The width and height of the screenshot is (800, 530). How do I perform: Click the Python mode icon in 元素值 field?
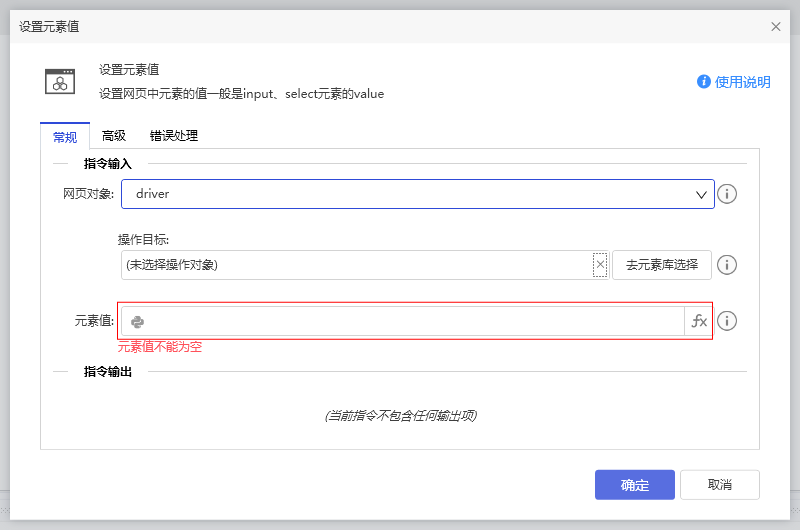coord(137,322)
